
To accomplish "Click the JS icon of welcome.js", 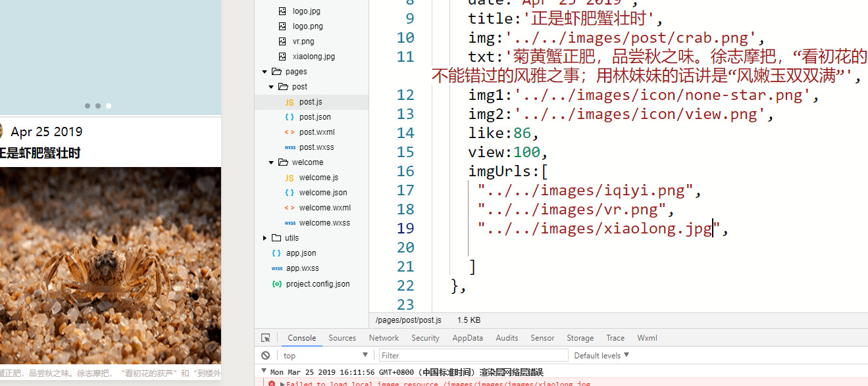I will (289, 178).
